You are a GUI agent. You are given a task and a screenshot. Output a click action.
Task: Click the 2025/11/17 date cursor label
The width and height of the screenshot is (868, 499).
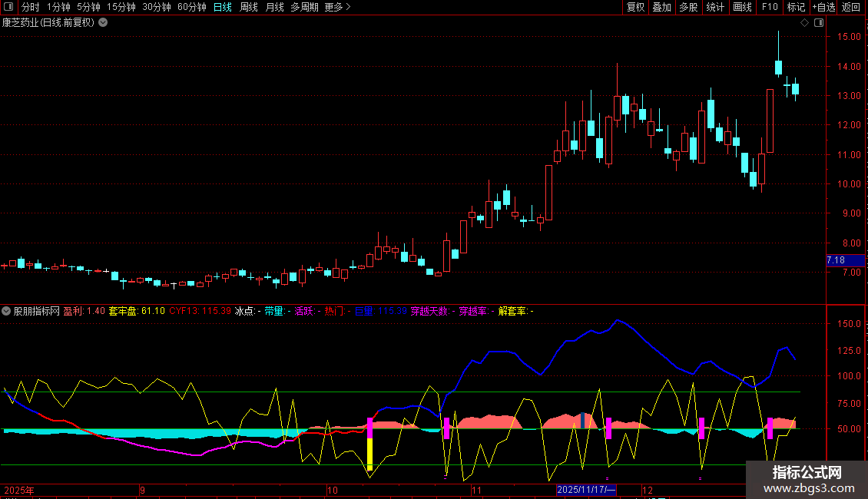pos(585,490)
